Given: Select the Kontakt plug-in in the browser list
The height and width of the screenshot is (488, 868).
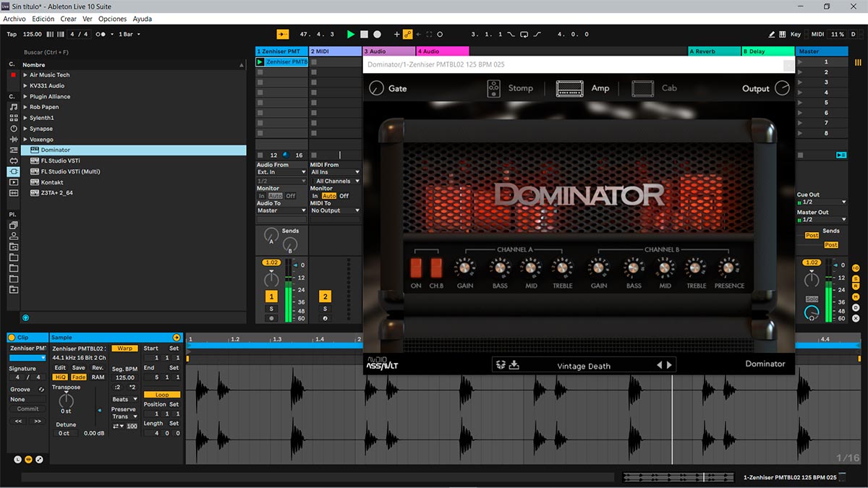Looking at the screenshot, I should pos(52,182).
